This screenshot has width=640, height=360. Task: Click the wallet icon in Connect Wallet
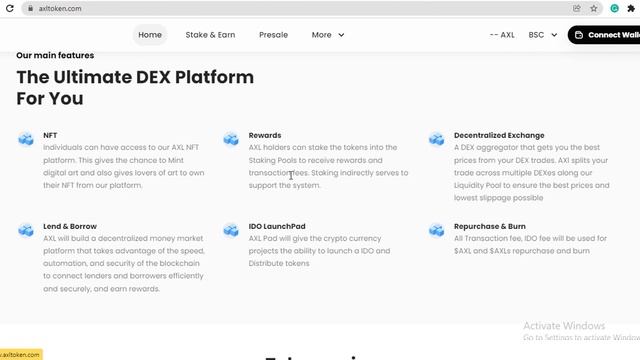tap(579, 35)
